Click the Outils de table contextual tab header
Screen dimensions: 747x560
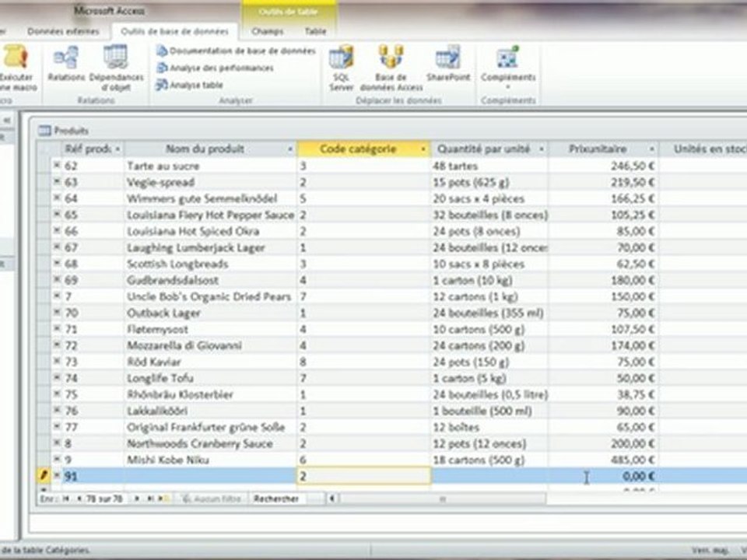pos(289,12)
